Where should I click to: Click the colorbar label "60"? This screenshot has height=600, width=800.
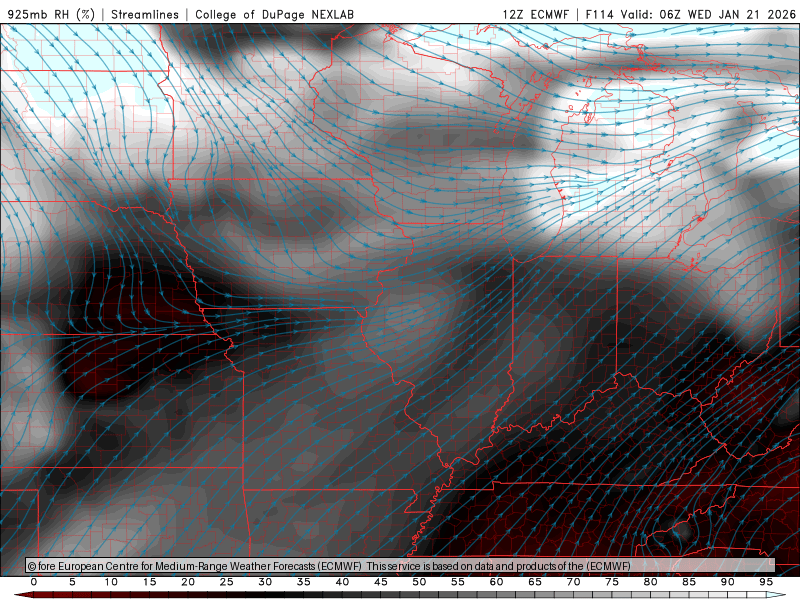[496, 582]
